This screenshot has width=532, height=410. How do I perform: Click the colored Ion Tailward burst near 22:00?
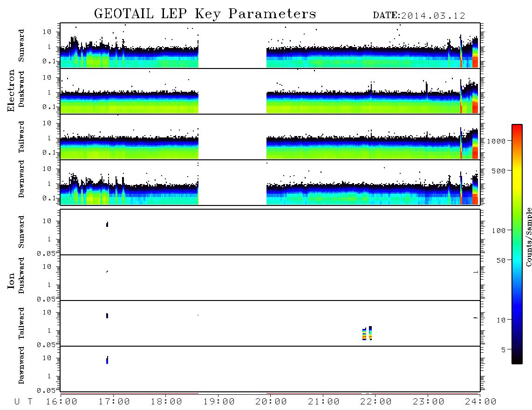tap(367, 333)
